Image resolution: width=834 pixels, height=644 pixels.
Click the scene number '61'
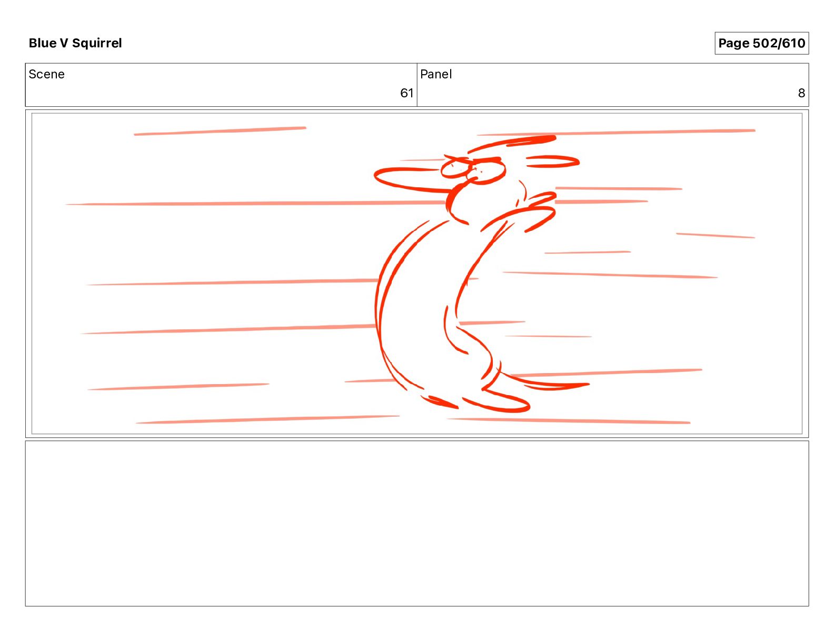click(406, 93)
